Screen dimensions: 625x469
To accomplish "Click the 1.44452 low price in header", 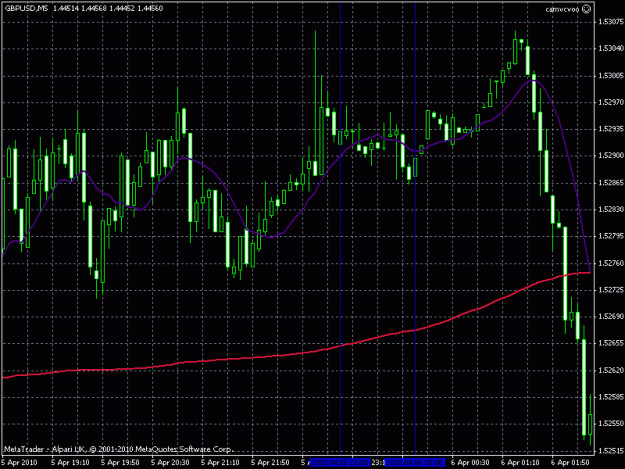I will click(122, 8).
